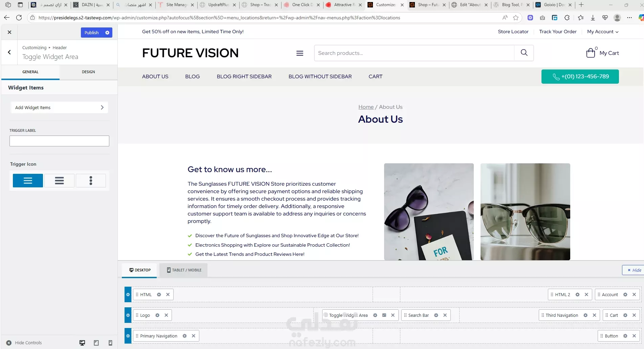This screenshot has width=644, height=349.
Task: Open publish settings gear next to Publish
Action: [x=107, y=33]
